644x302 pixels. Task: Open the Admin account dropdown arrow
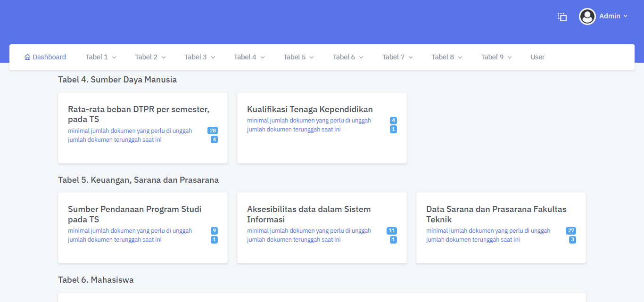click(626, 16)
